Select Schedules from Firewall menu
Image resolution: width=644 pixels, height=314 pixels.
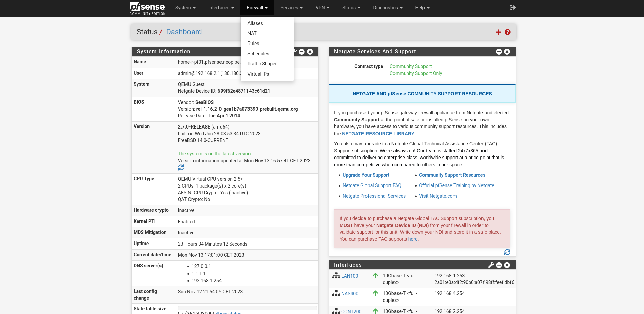(267, 54)
